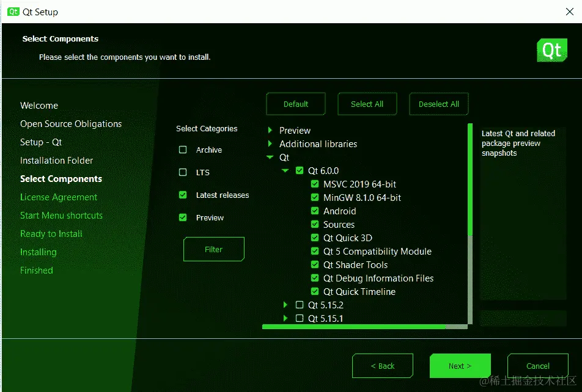The width and height of the screenshot is (582, 392).
Task: Expand the Additional libraries node
Action: tap(270, 143)
